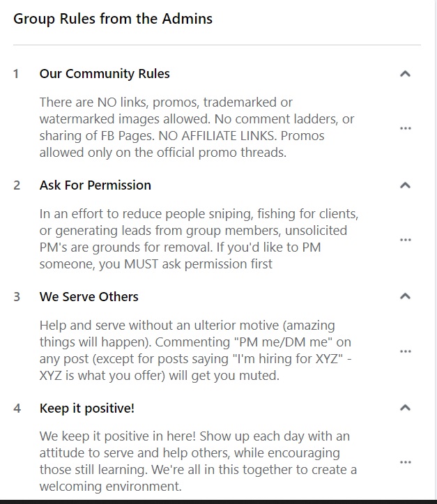Open more options for Our Community Rules
437x504 pixels.
pos(405,128)
